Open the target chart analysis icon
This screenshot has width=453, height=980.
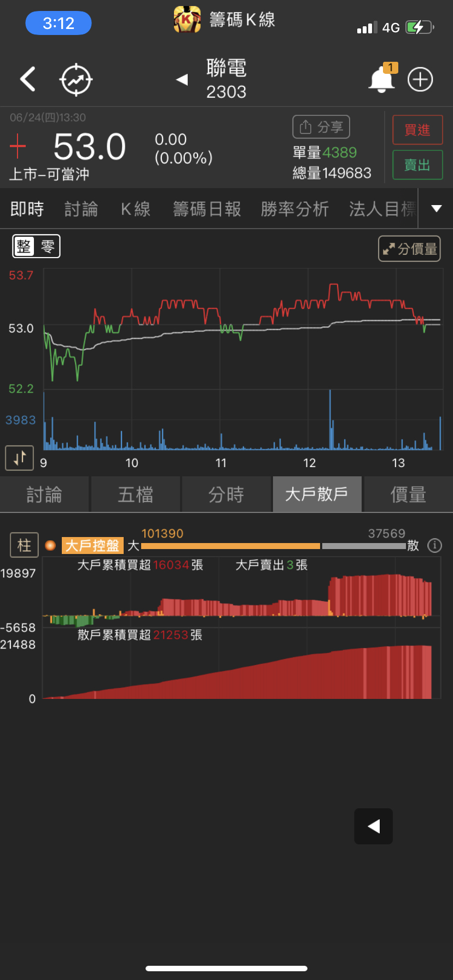pyautogui.click(x=76, y=80)
